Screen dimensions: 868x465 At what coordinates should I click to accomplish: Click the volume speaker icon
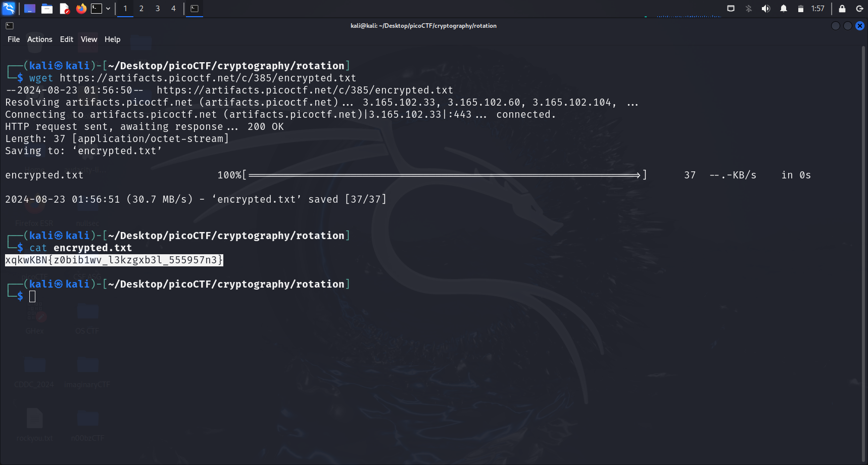pos(766,9)
